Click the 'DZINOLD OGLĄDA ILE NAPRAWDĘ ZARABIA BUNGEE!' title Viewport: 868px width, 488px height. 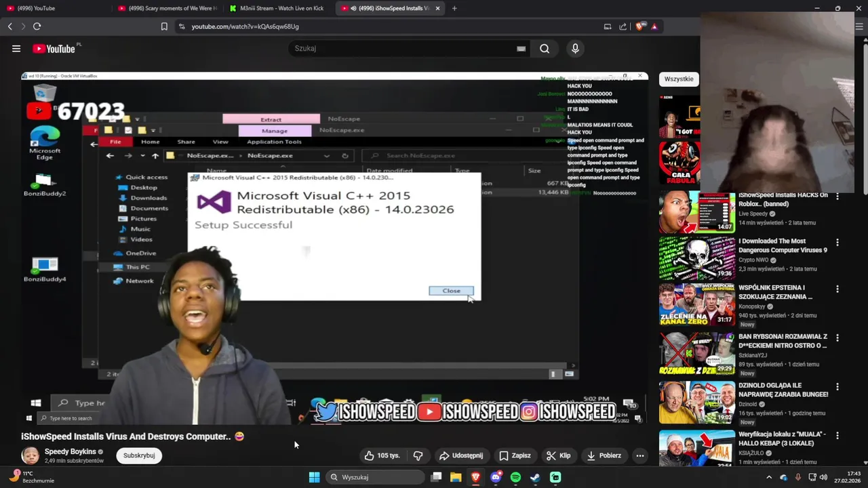click(x=783, y=390)
